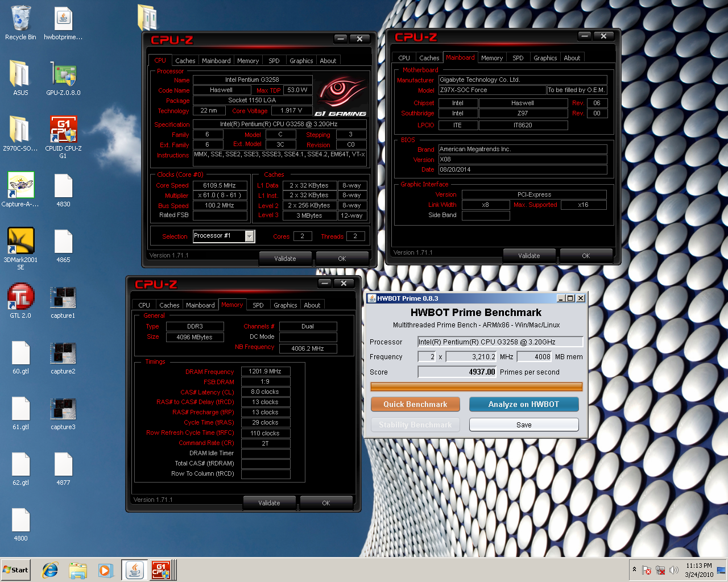Image resolution: width=728 pixels, height=582 pixels.
Task: Open the Processor #1 selection dropdown
Action: 224,236
